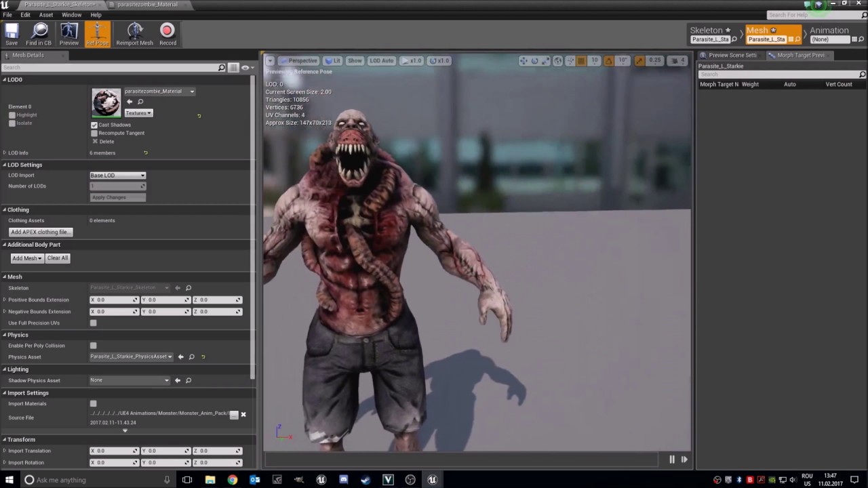This screenshot has width=868, height=488.
Task: Open the Lit view mode menu
Action: (332, 61)
